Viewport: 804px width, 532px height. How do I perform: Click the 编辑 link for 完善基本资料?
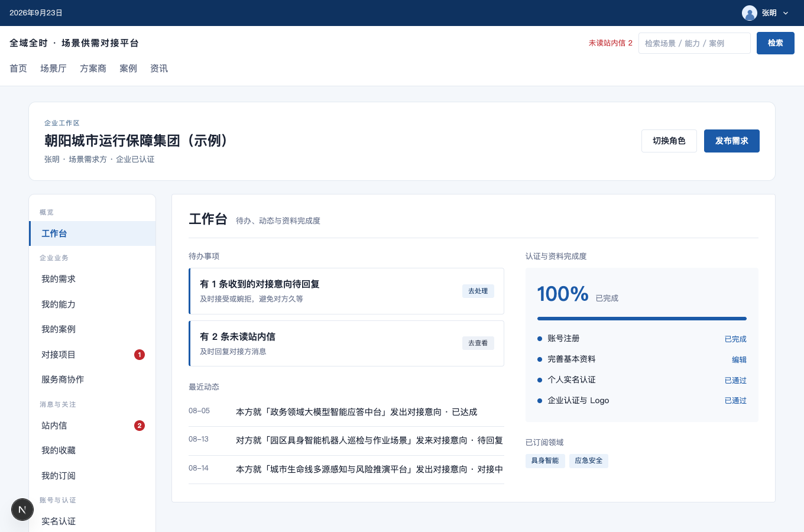739,359
